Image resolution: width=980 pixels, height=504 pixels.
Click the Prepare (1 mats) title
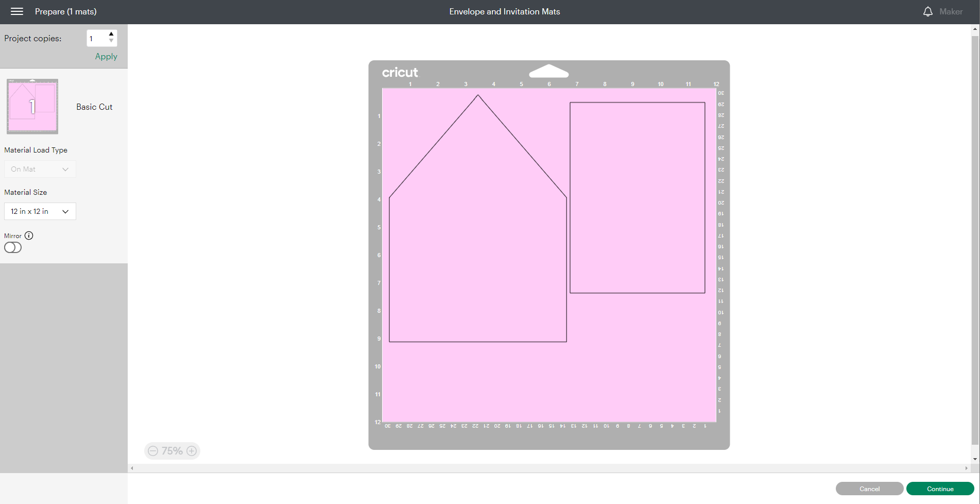66,11
